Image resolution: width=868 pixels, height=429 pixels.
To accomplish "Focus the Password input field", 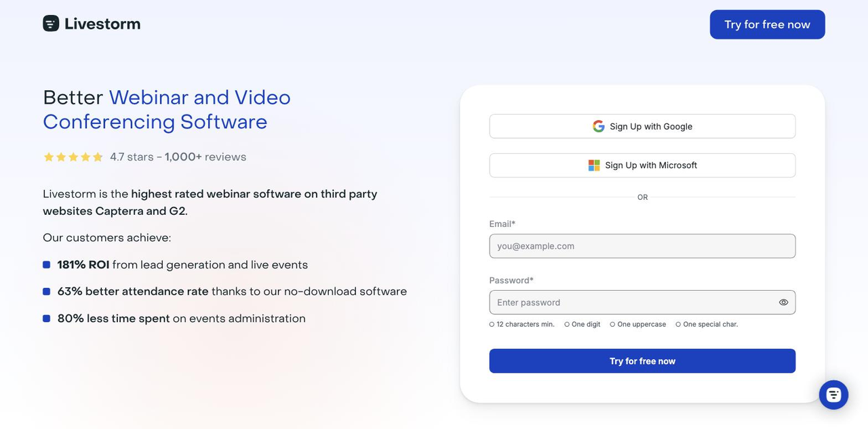I will [x=642, y=302].
